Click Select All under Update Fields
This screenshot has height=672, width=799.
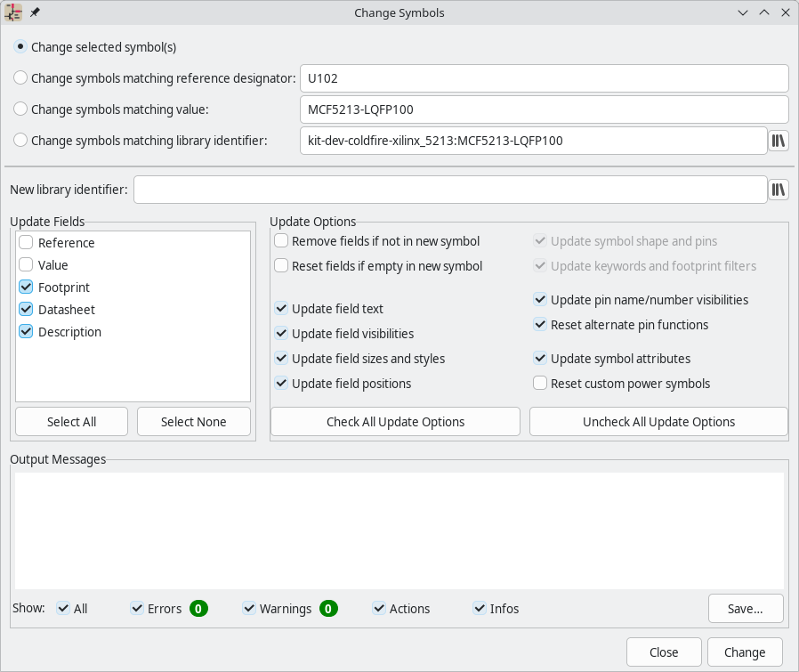pyautogui.click(x=71, y=421)
